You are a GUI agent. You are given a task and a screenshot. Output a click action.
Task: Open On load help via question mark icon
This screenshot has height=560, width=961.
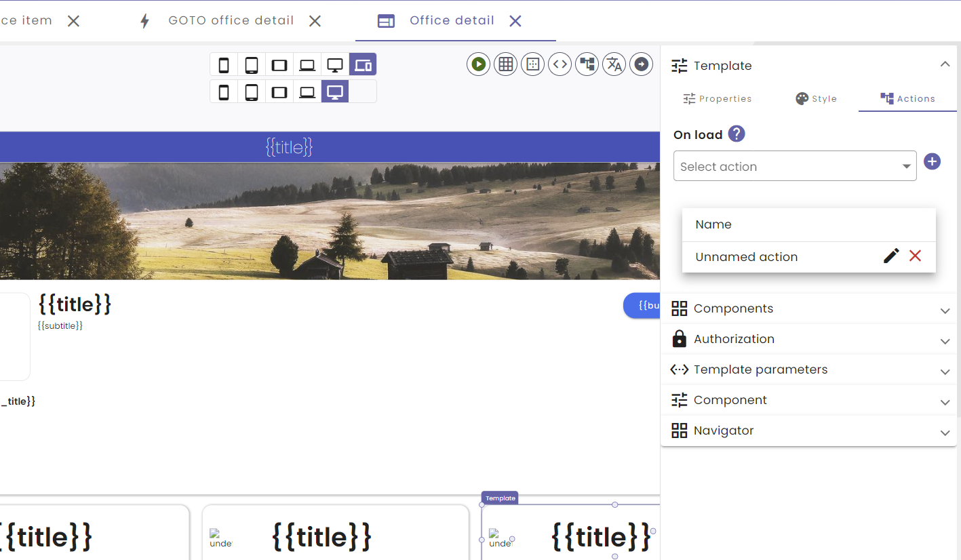click(736, 134)
